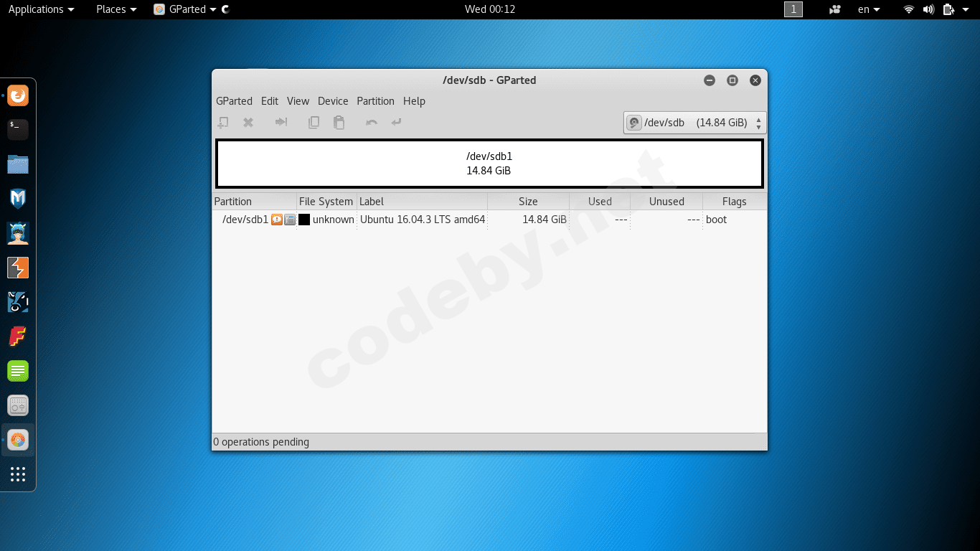Open the View menu
This screenshot has height=551, width=980.
(298, 101)
